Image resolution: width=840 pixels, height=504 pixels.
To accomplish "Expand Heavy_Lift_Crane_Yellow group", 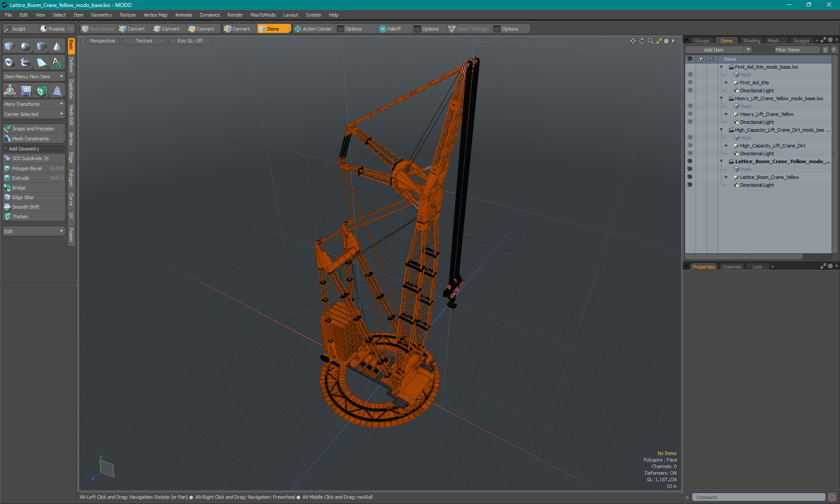I will pyautogui.click(x=727, y=114).
